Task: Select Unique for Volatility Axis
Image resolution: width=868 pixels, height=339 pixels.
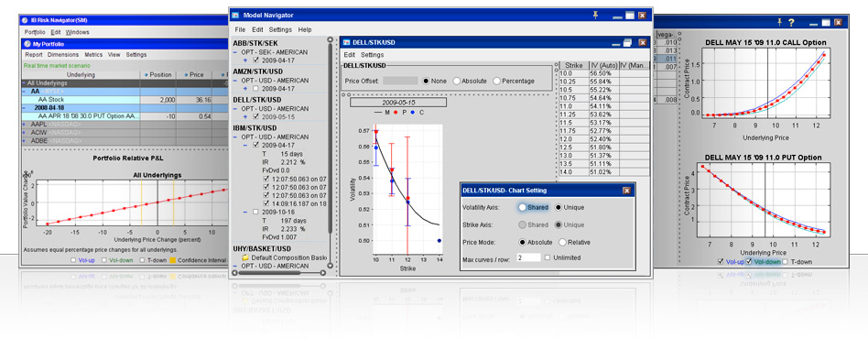Action: pos(559,207)
